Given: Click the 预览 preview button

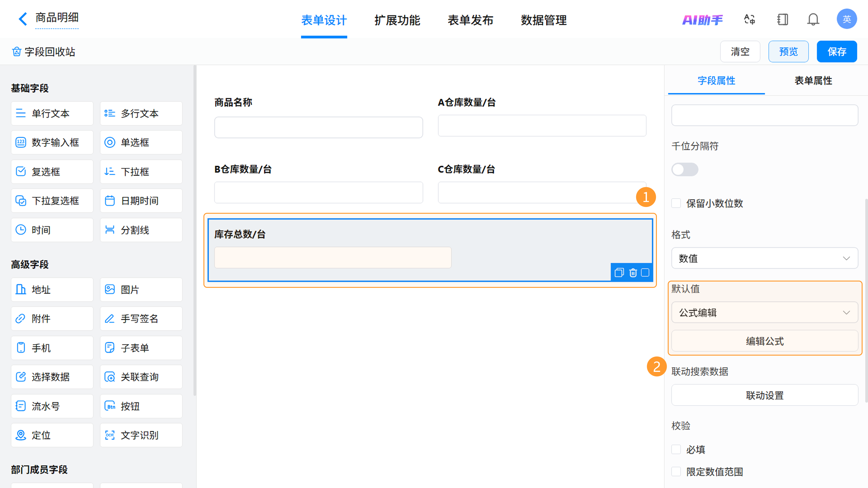Looking at the screenshot, I should tap(788, 52).
